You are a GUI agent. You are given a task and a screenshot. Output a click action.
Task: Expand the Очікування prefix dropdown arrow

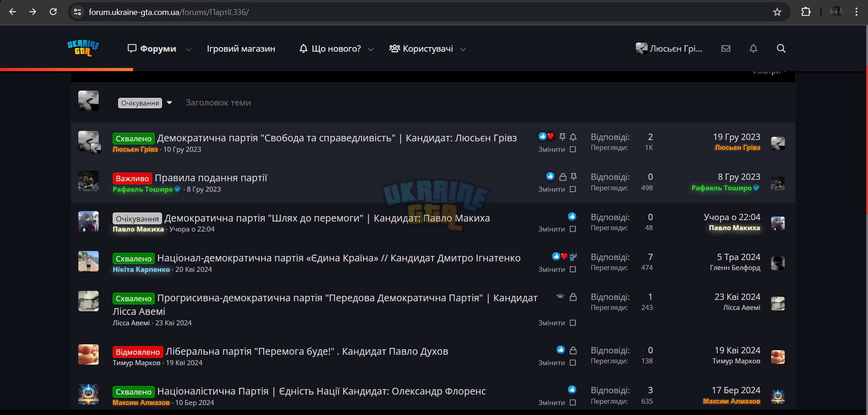click(169, 103)
